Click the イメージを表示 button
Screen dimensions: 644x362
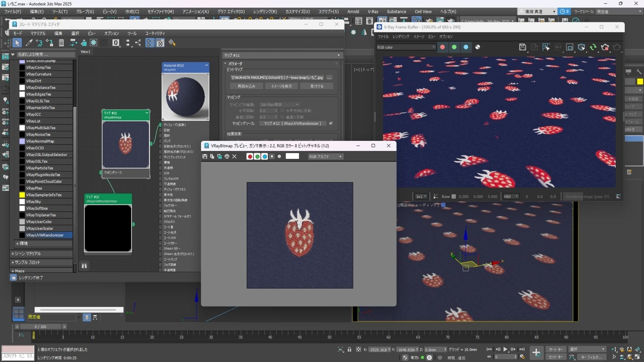(281, 86)
